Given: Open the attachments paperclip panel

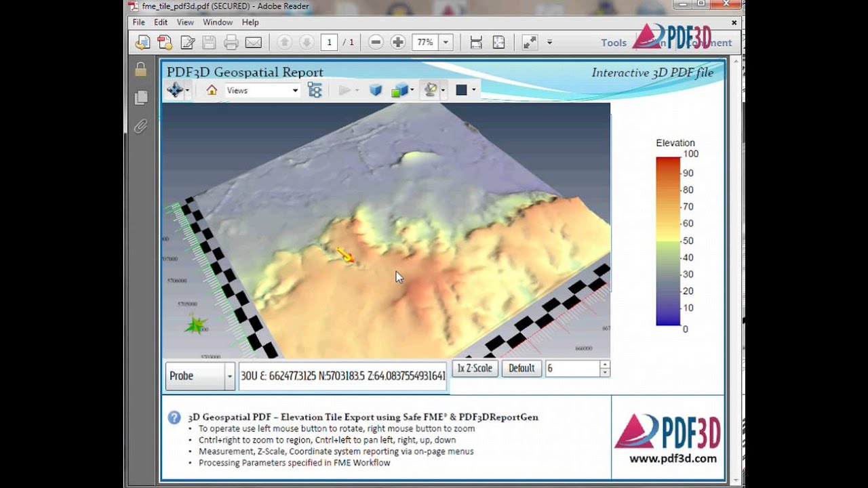Looking at the screenshot, I should pyautogui.click(x=140, y=126).
